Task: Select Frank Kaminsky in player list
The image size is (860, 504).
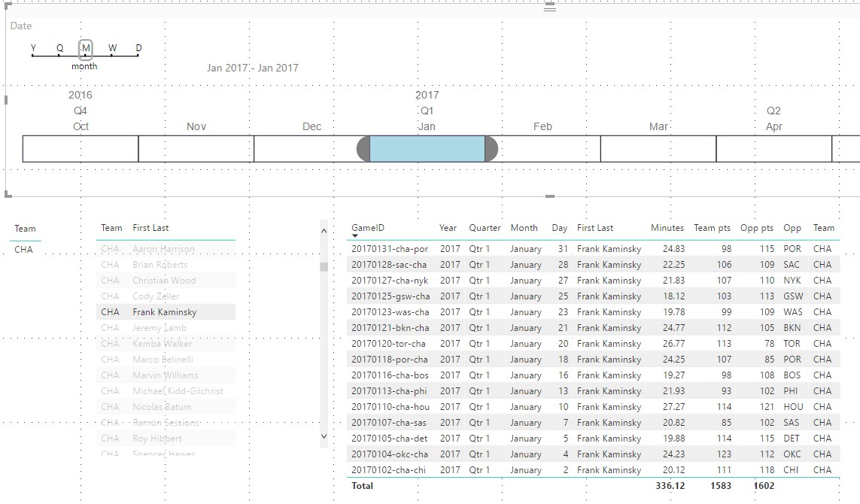Action: click(x=166, y=312)
